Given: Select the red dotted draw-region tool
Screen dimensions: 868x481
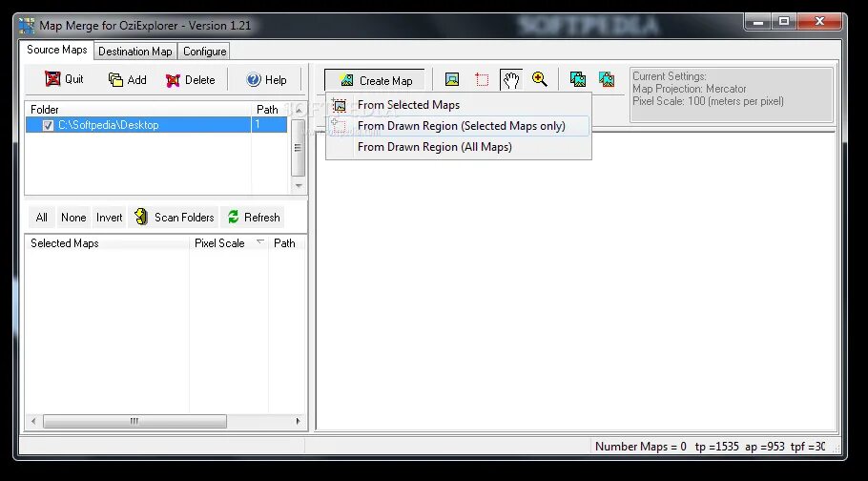Looking at the screenshot, I should click(482, 80).
